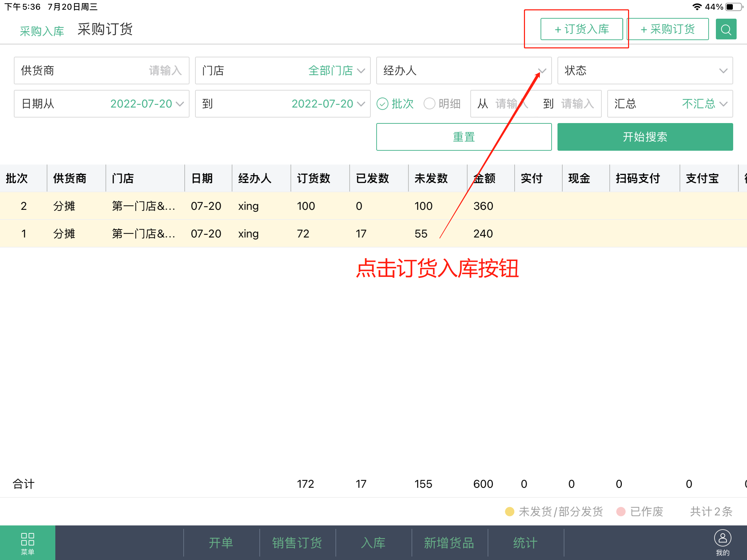Focus the 到 range input field
The image size is (747, 560).
[578, 104]
